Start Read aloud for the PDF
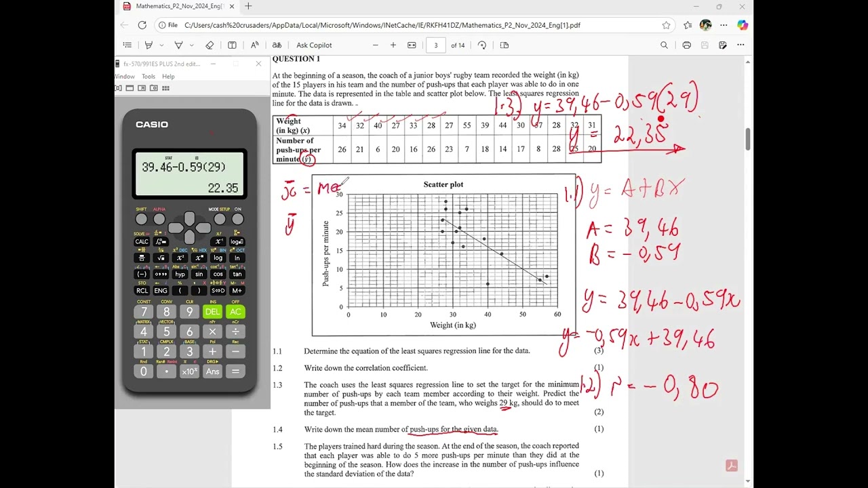 (254, 45)
